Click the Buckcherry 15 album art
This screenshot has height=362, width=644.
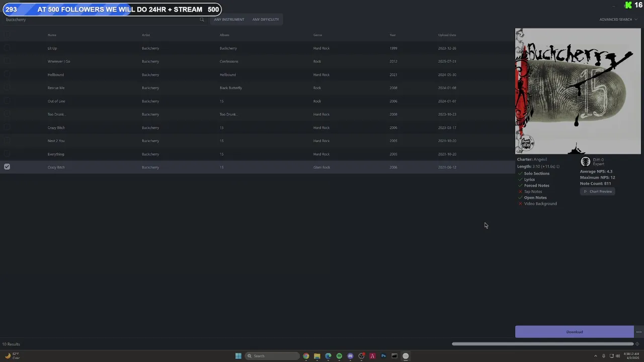[578, 91]
